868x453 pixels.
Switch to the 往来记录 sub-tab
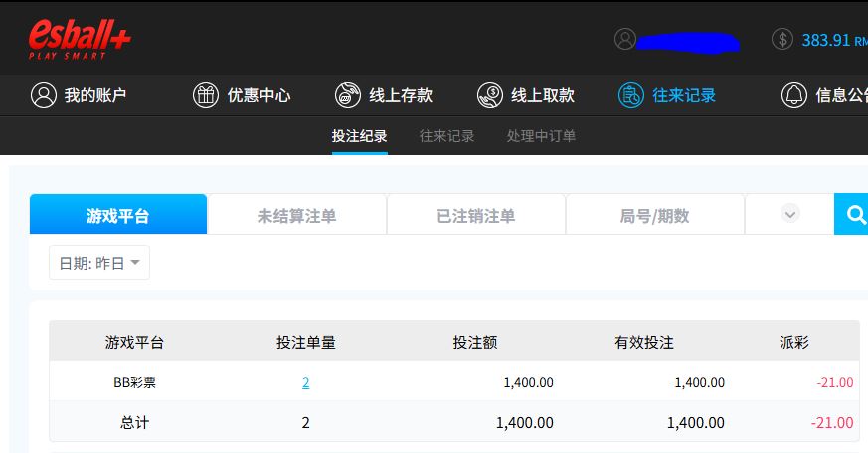click(x=446, y=136)
